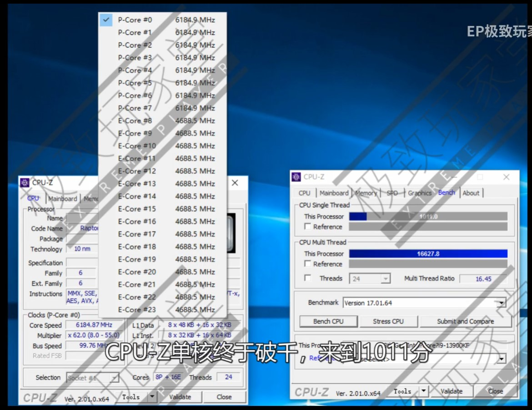Viewport: 532px width, 410px height.
Task: Click Multiplier value x 62.0
Action: pyautogui.click(x=94, y=335)
